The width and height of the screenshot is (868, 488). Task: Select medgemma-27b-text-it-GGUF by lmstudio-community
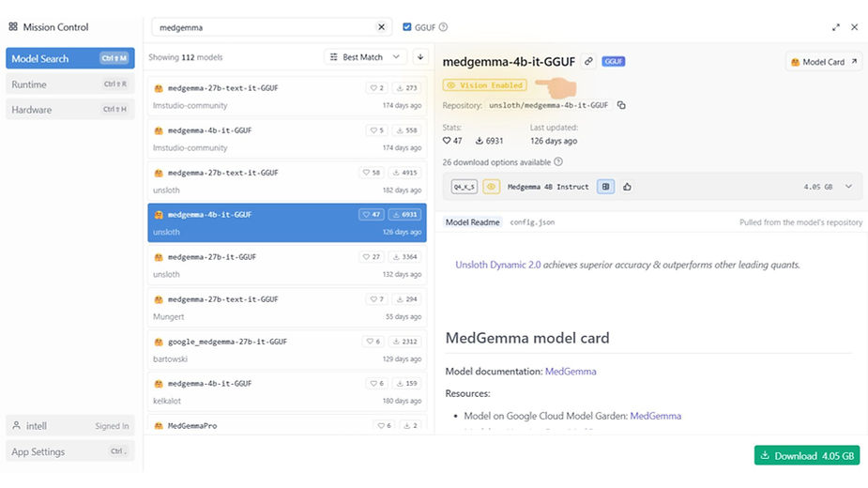(287, 97)
